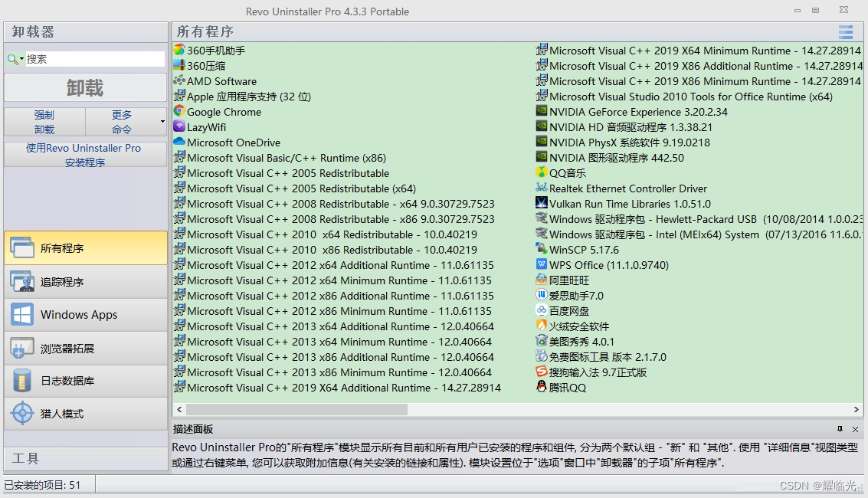Image resolution: width=868 pixels, height=498 pixels.
Task: Expand the 工具 section header
Action: (86, 459)
